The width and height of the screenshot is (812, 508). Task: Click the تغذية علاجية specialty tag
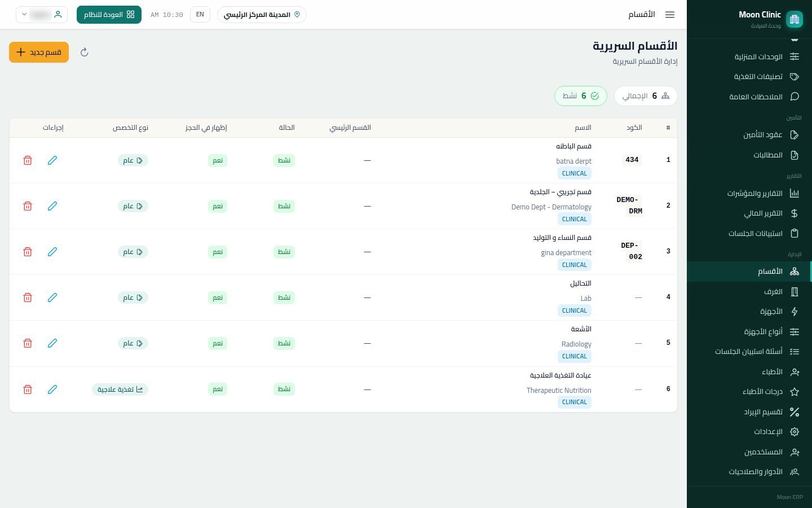120,389
